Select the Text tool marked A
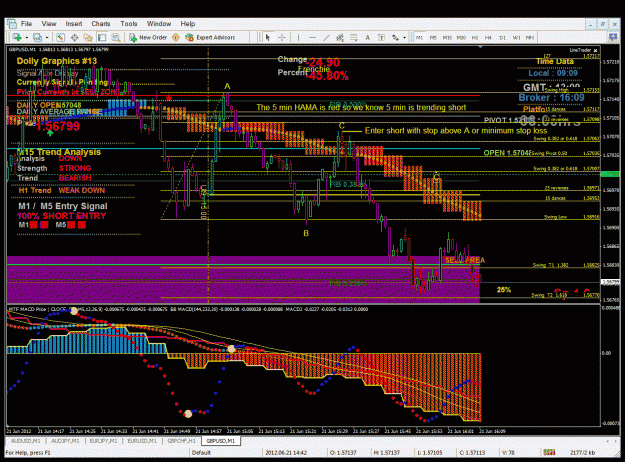Viewport: 625px width, 462px height. pyautogui.click(x=368, y=37)
